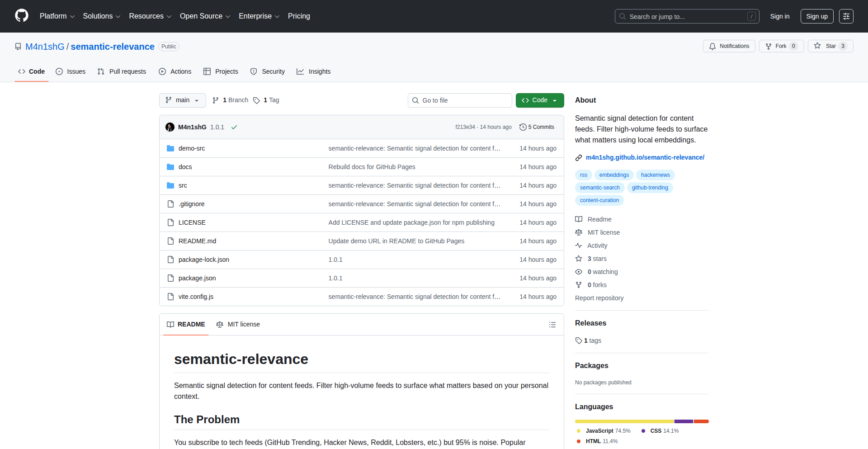
Task: Click the 1 Tag link
Action: click(266, 100)
